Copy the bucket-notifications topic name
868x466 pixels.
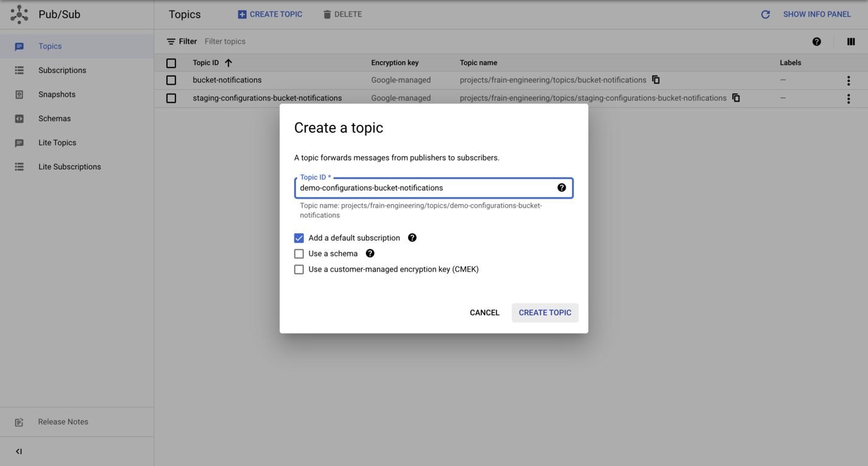656,80
